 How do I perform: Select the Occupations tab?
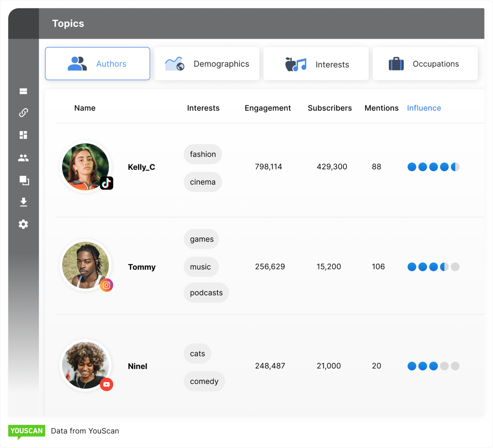click(x=425, y=64)
